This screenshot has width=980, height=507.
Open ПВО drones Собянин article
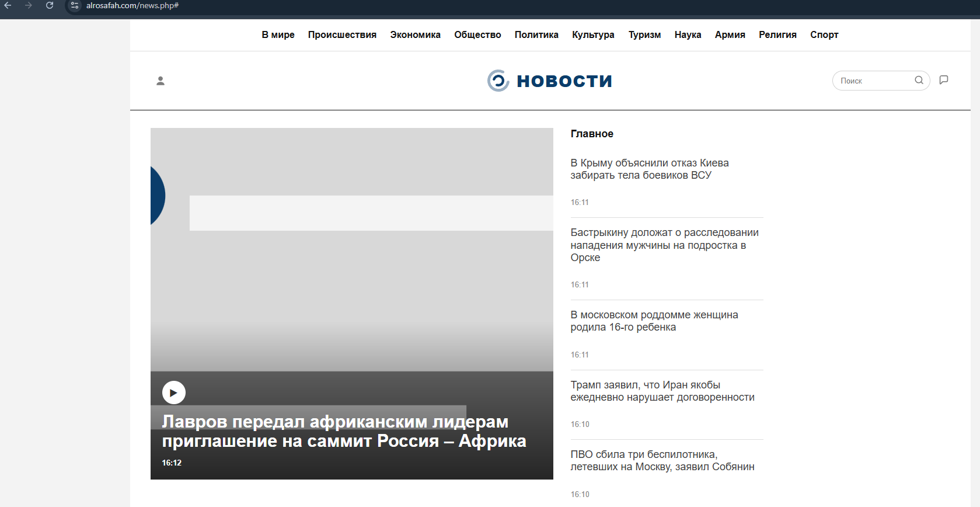tap(662, 460)
